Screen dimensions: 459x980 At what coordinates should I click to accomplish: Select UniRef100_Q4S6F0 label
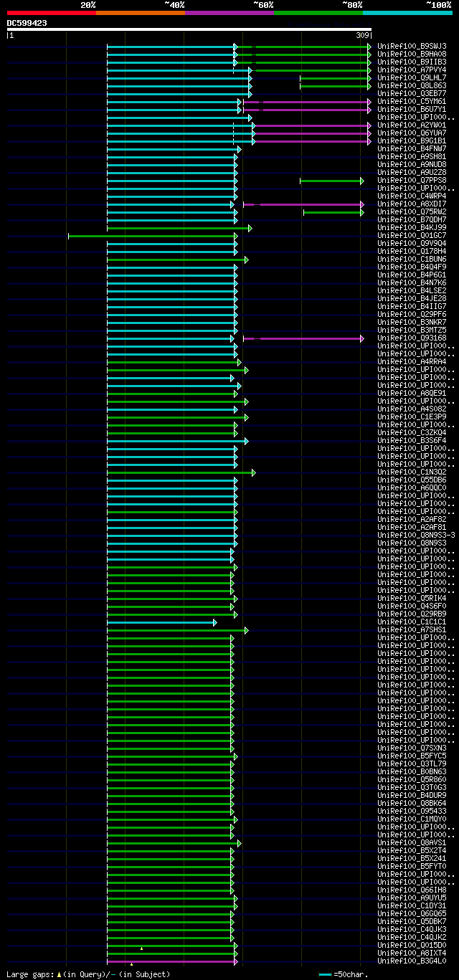pos(412,606)
